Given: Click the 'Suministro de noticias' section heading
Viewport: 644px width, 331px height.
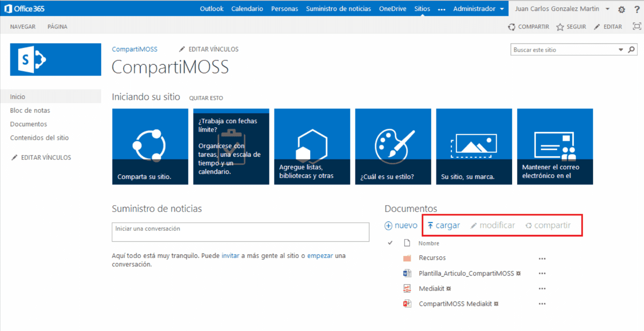Looking at the screenshot, I should click(157, 209).
